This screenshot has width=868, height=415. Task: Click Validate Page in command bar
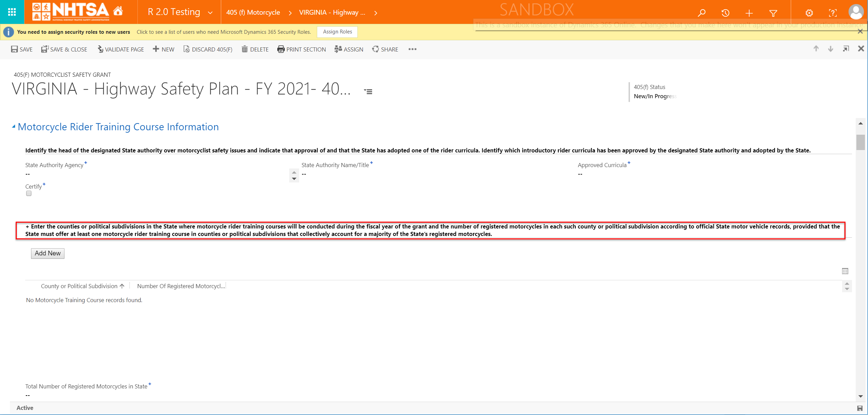point(121,49)
